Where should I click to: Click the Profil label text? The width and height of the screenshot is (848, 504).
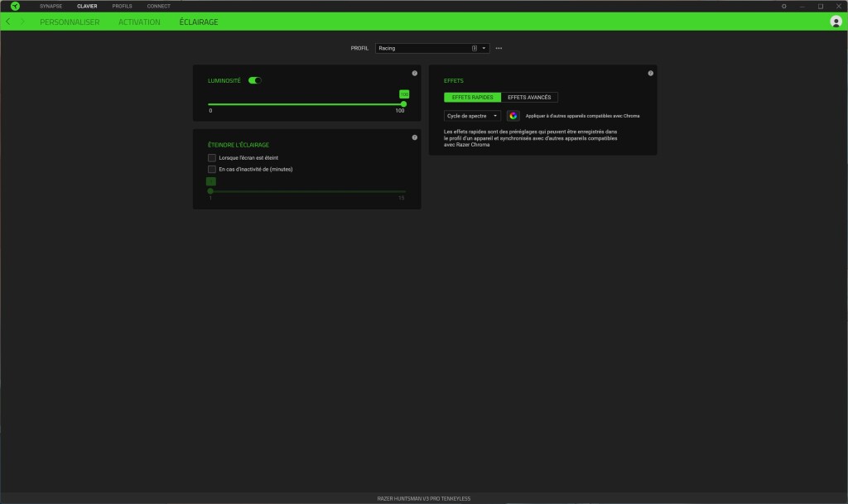point(359,48)
